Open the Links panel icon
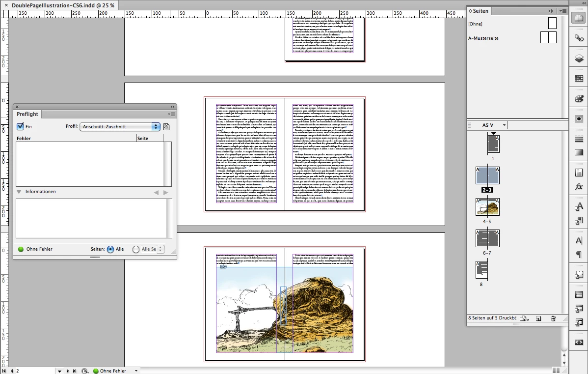588x374 pixels. coord(579,38)
